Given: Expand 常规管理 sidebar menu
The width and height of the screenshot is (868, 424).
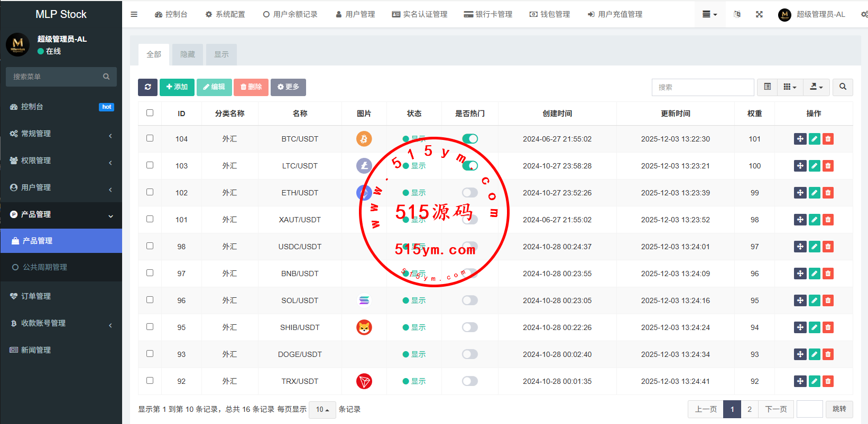Looking at the screenshot, I should pos(61,134).
